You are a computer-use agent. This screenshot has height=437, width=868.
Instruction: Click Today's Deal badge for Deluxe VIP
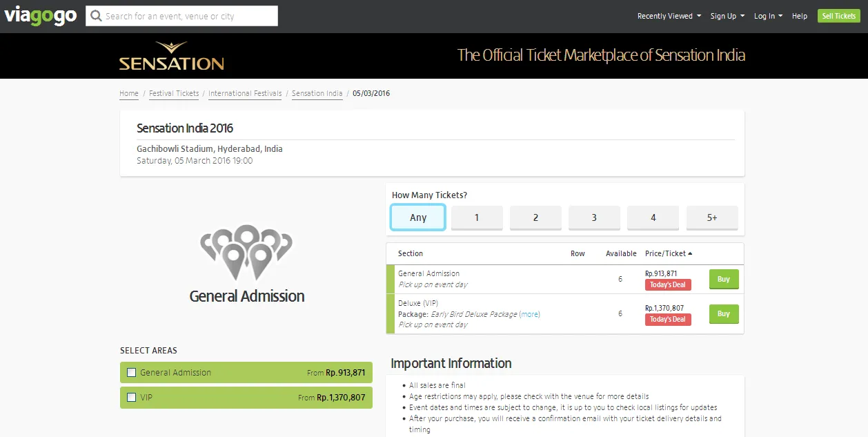point(667,320)
